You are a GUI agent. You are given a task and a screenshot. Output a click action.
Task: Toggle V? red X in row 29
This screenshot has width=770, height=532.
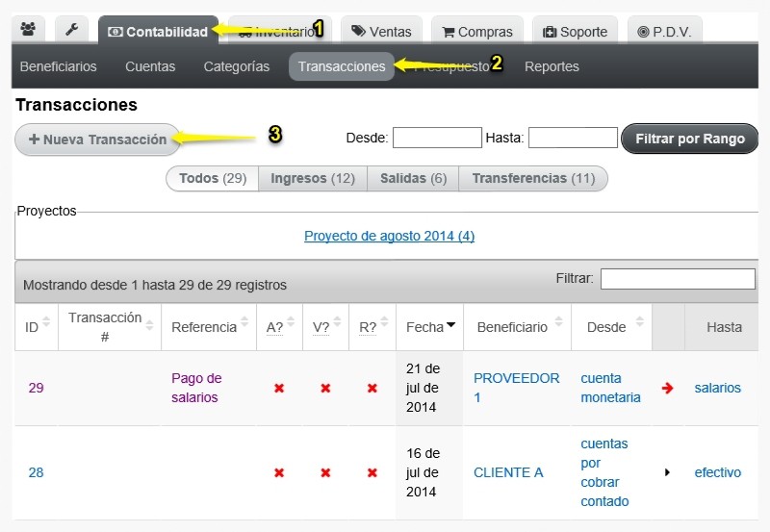325,389
